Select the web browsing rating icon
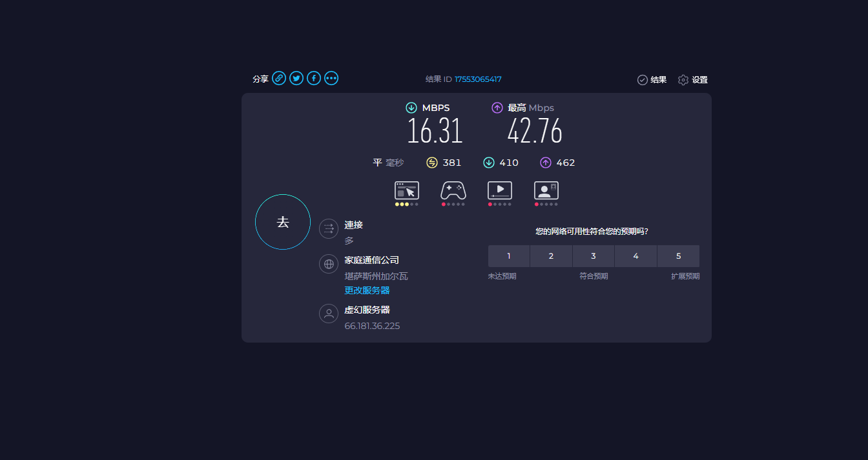Screen dimensions: 868x460 407,191
